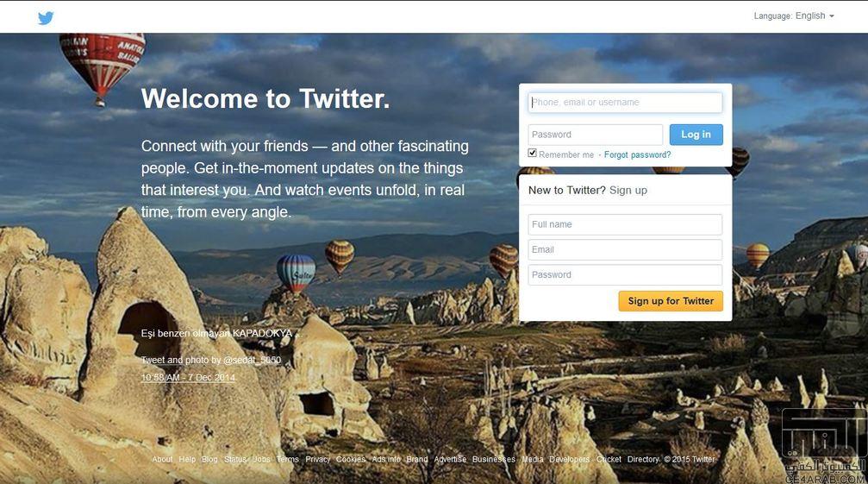This screenshot has width=868, height=484.
Task: Click the sign-up Password field
Action: point(625,274)
